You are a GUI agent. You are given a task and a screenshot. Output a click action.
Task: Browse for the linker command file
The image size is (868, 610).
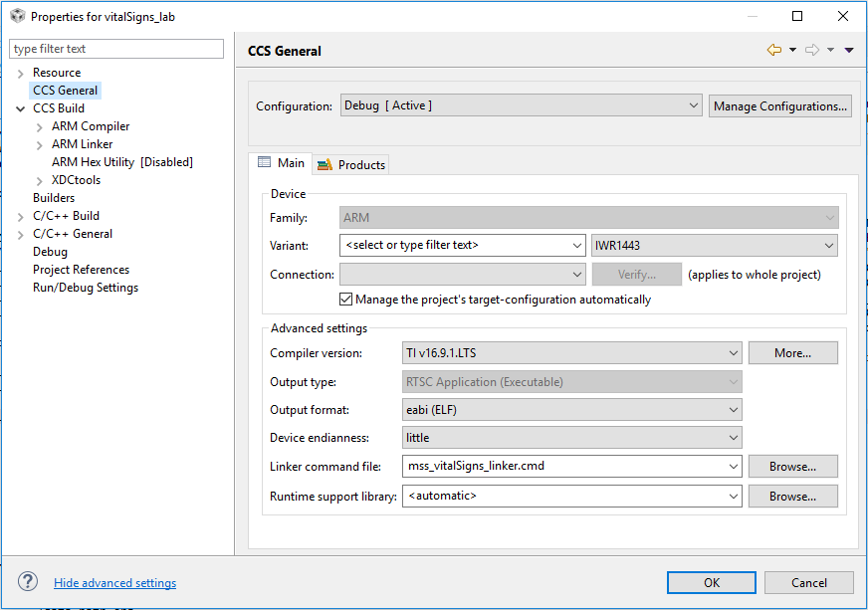tap(792, 466)
